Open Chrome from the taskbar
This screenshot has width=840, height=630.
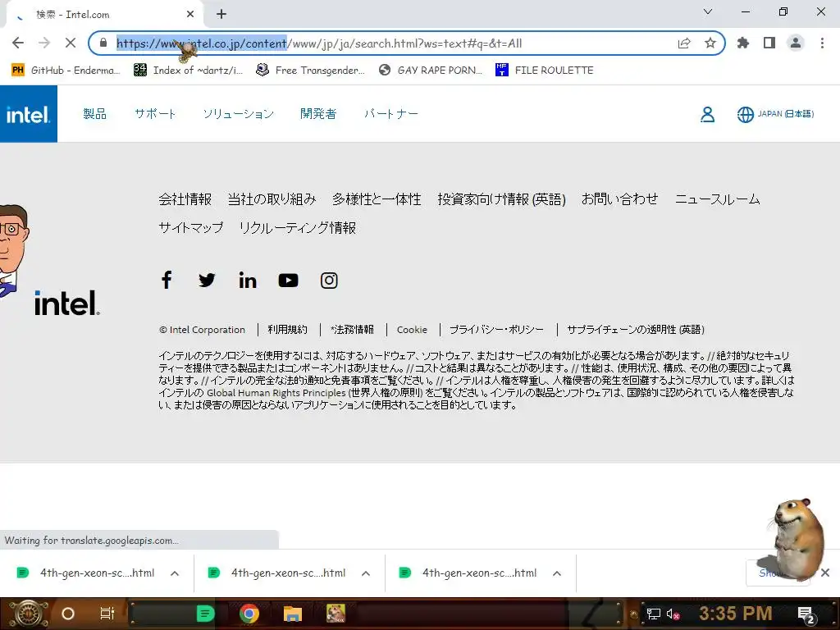coord(249,614)
